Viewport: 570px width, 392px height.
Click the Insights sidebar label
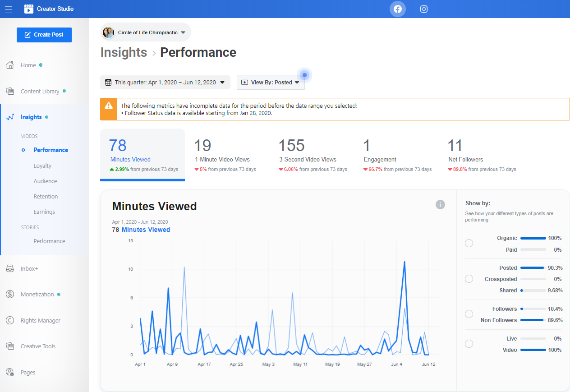(x=31, y=117)
